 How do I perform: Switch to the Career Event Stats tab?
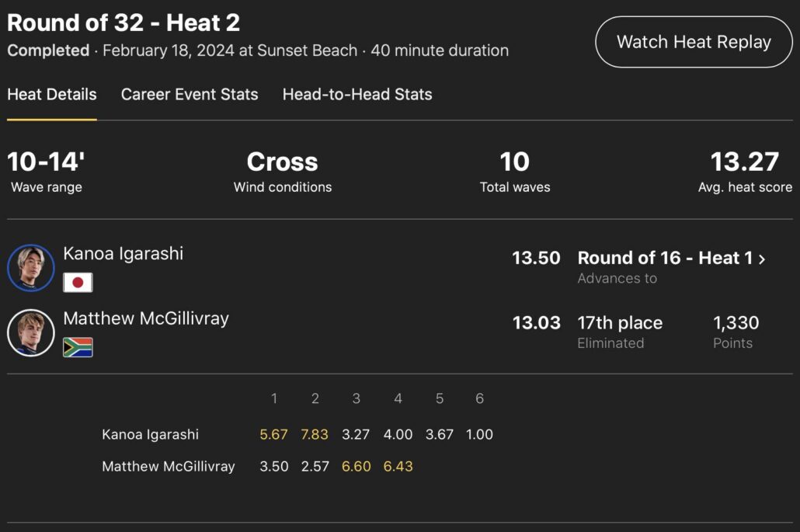point(190,95)
